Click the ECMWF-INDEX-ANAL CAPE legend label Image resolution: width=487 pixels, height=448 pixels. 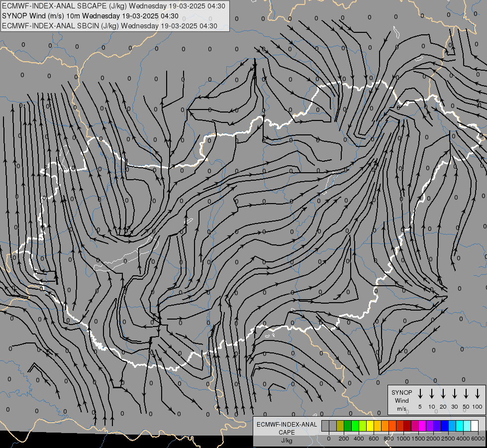[x=287, y=428]
